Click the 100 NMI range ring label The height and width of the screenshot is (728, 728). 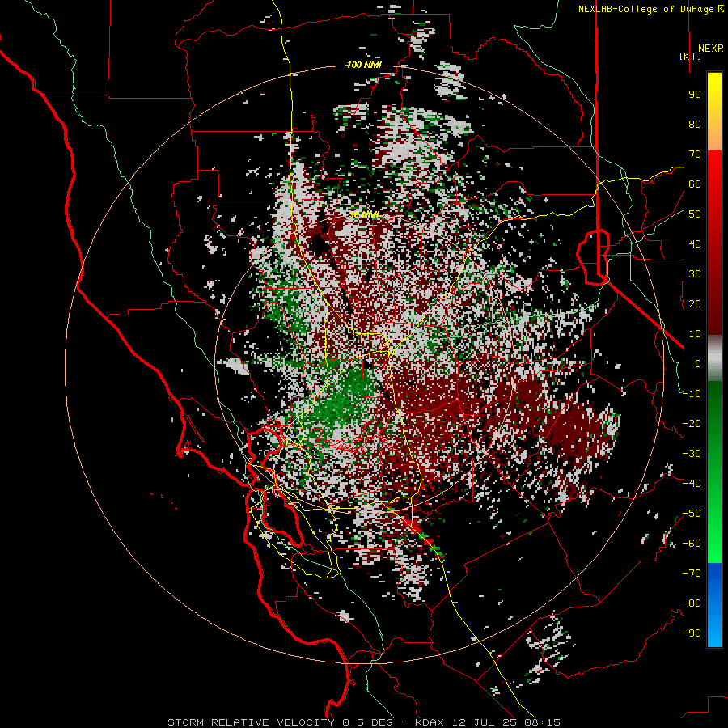pos(365,65)
